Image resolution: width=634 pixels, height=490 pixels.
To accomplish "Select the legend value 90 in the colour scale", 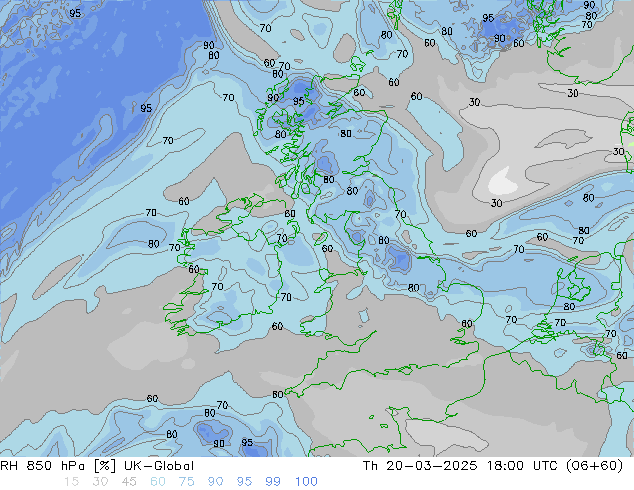I will pyautogui.click(x=215, y=482).
